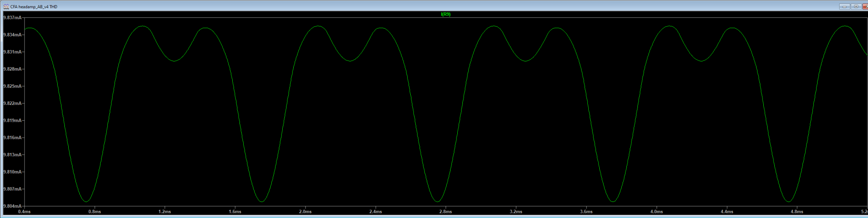Screen dimensions: 868x218
Task: Click the 9.831mA y-axis label
Action: [x=11, y=52]
